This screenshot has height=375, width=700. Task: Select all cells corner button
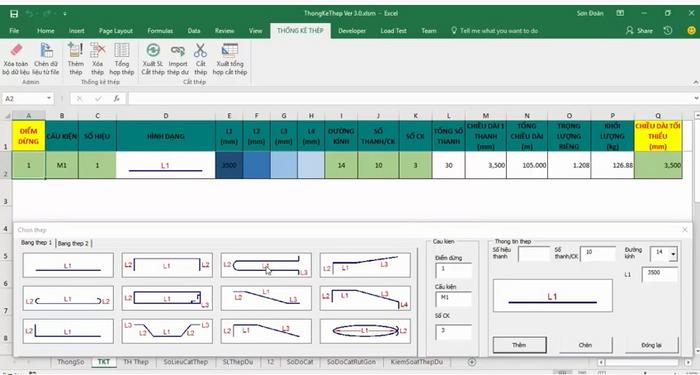pyautogui.click(x=6, y=116)
